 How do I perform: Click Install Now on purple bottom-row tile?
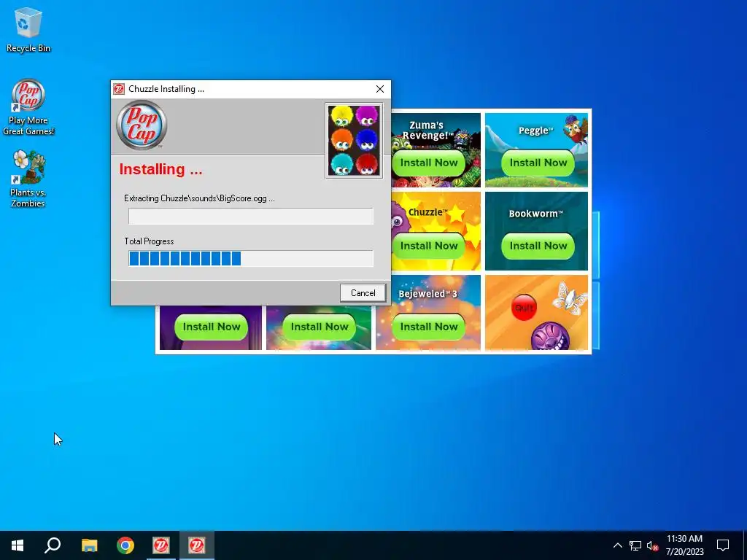pyautogui.click(x=211, y=327)
